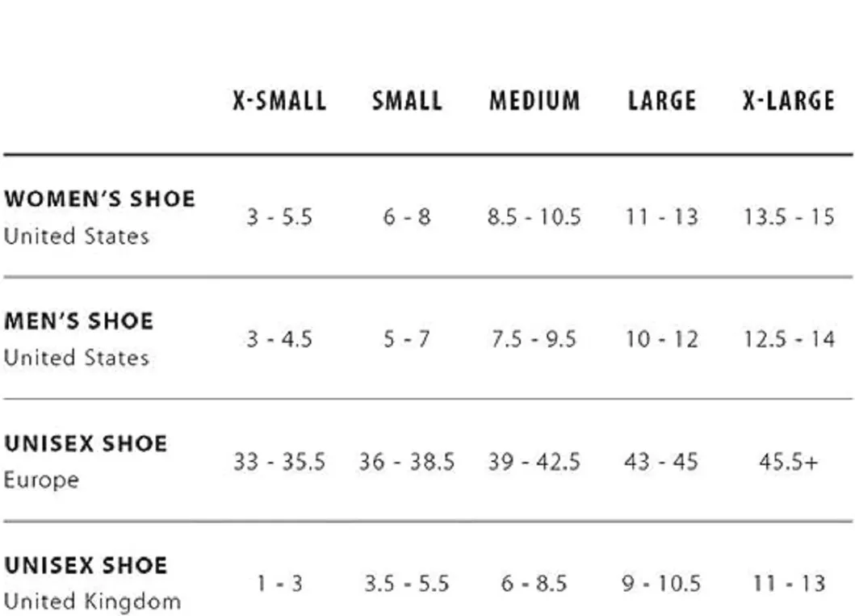Click the United Kingdom text label
855x616 pixels.
92,601
